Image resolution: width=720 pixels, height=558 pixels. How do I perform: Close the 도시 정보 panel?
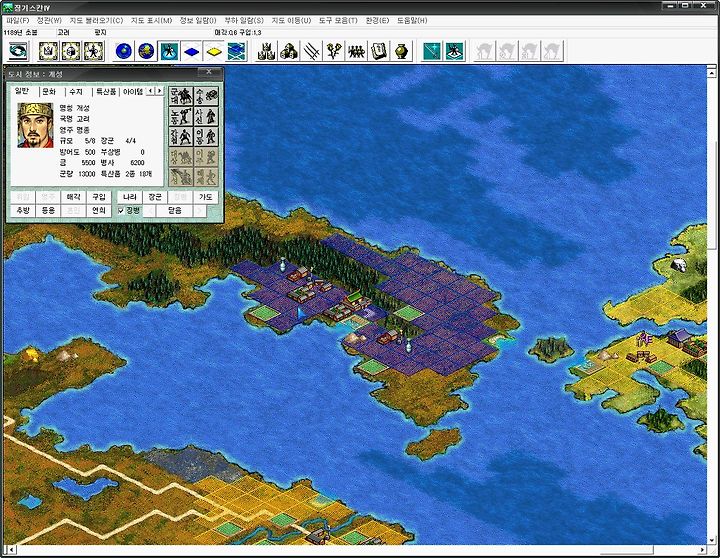[x=208, y=72]
